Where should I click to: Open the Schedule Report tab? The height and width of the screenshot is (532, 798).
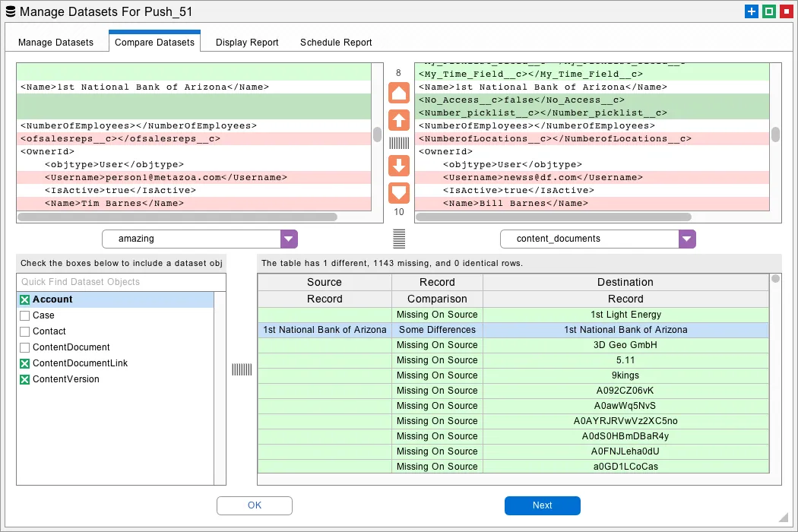click(x=336, y=43)
